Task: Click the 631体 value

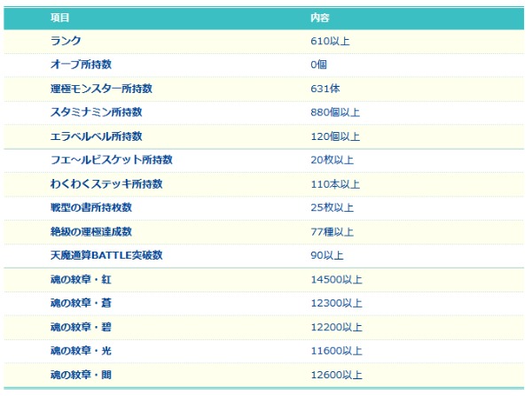Action: pyautogui.click(x=325, y=89)
